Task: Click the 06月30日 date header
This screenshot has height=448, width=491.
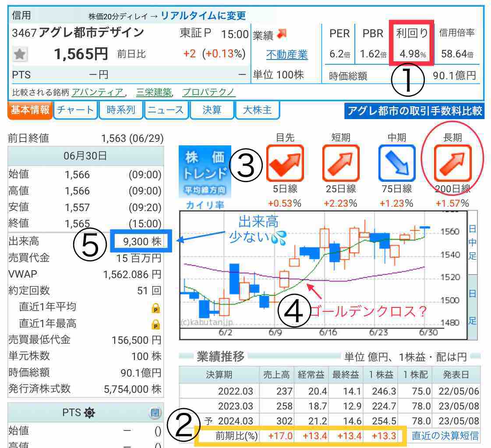Action: [x=85, y=155]
